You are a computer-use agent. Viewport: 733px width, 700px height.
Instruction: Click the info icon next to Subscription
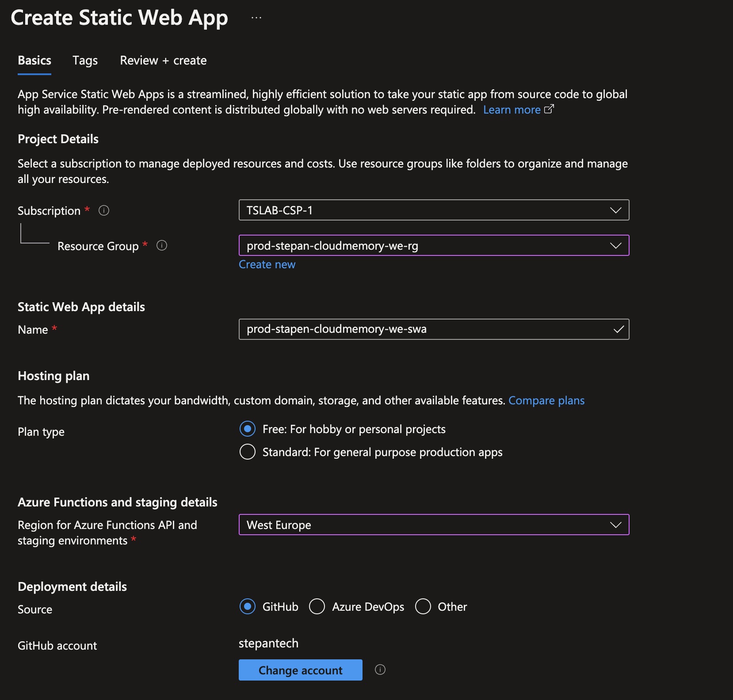104,210
